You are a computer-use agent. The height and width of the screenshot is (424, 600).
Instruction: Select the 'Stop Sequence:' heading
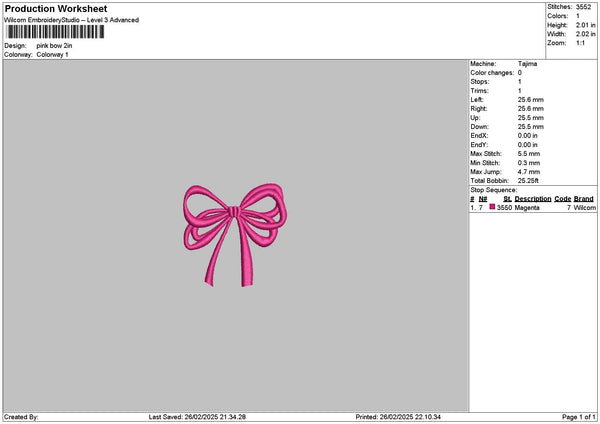[494, 190]
